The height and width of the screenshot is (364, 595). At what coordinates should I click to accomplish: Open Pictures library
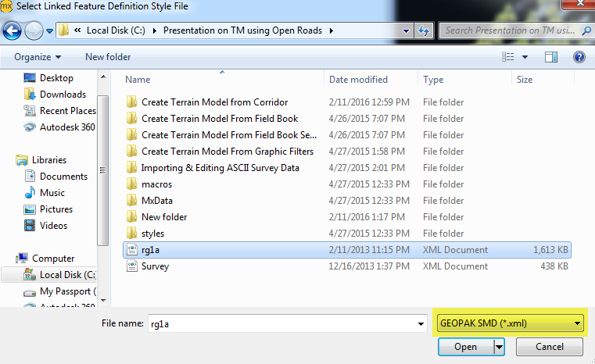pyautogui.click(x=56, y=209)
